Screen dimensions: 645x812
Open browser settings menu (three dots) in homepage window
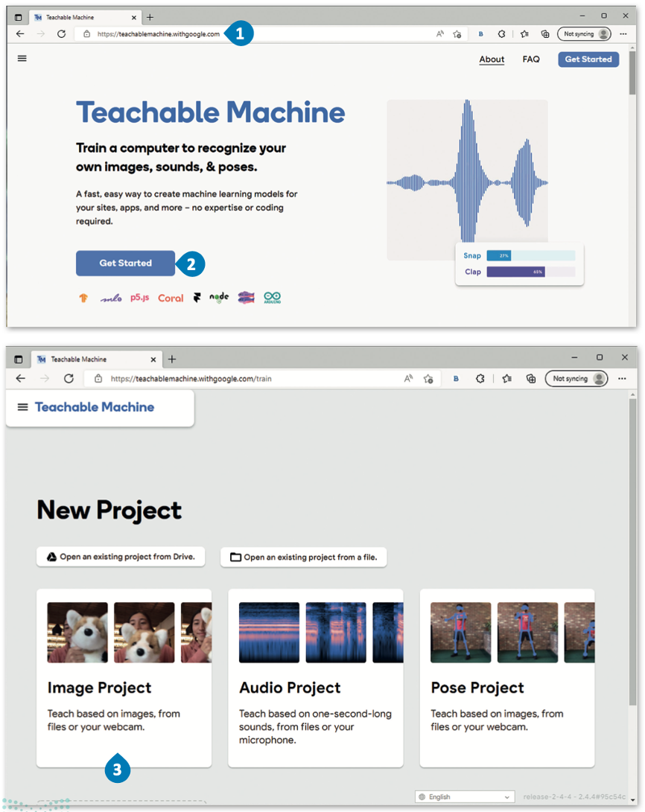(x=623, y=34)
